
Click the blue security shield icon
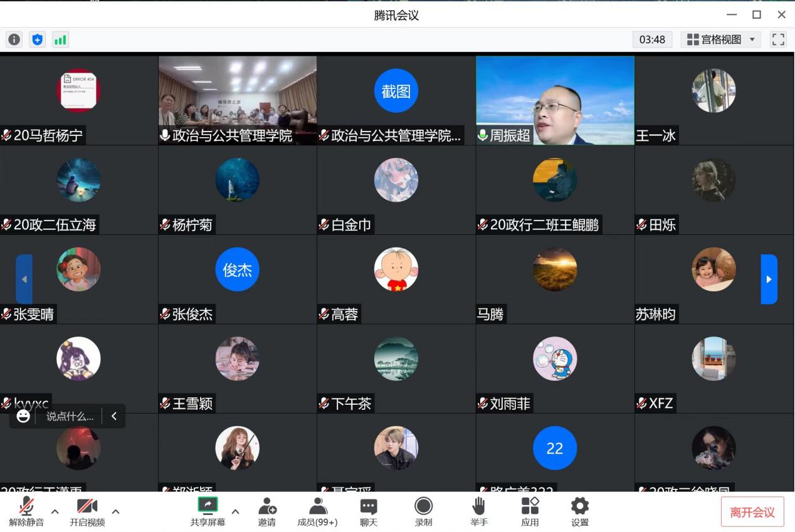point(38,39)
